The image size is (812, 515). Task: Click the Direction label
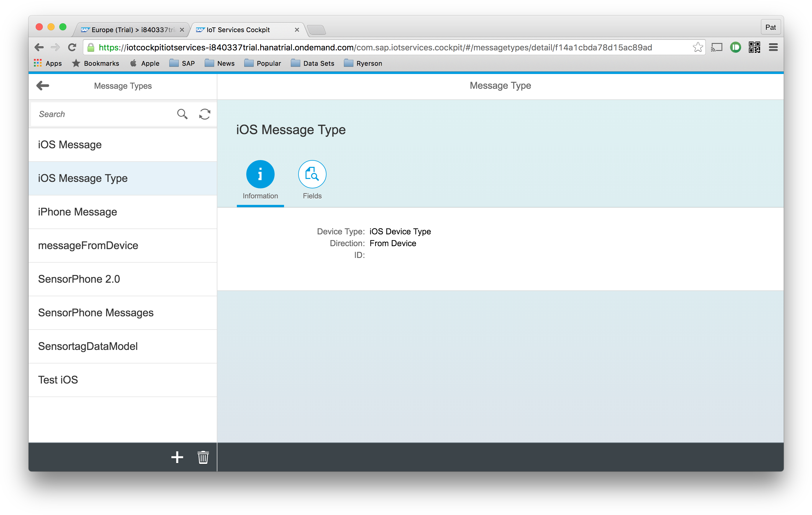347,243
